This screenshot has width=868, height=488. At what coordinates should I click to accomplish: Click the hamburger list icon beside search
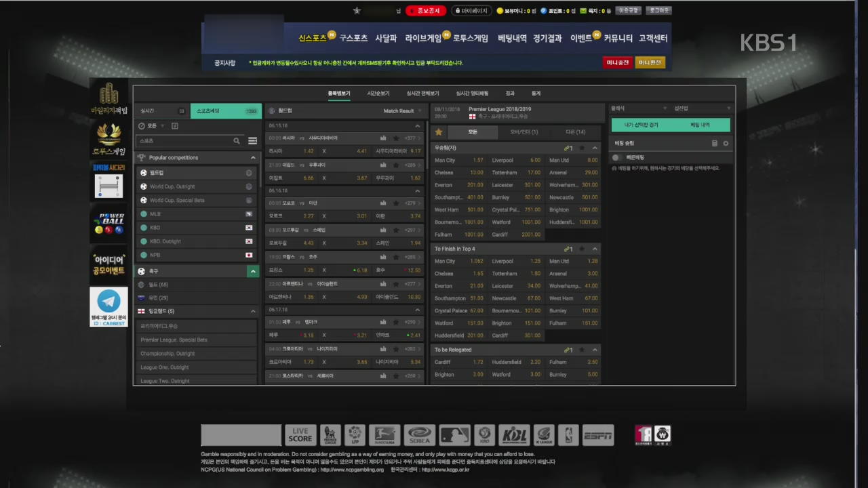tap(252, 141)
